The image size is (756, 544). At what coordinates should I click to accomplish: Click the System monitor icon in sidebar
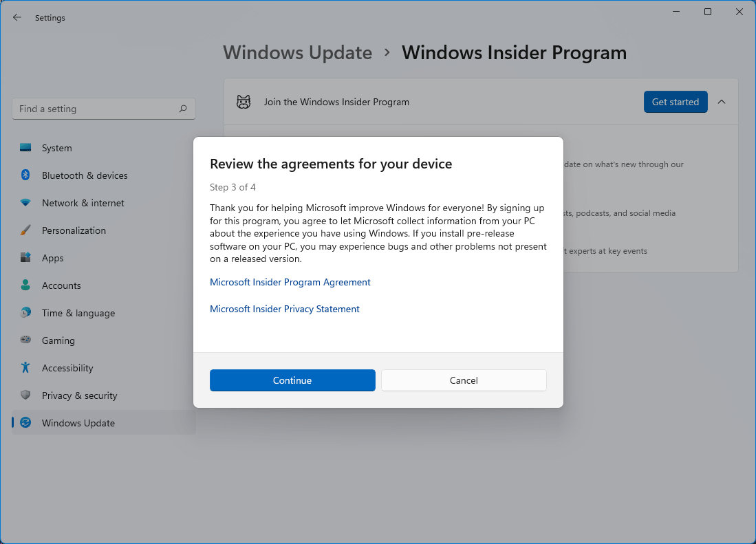point(25,148)
